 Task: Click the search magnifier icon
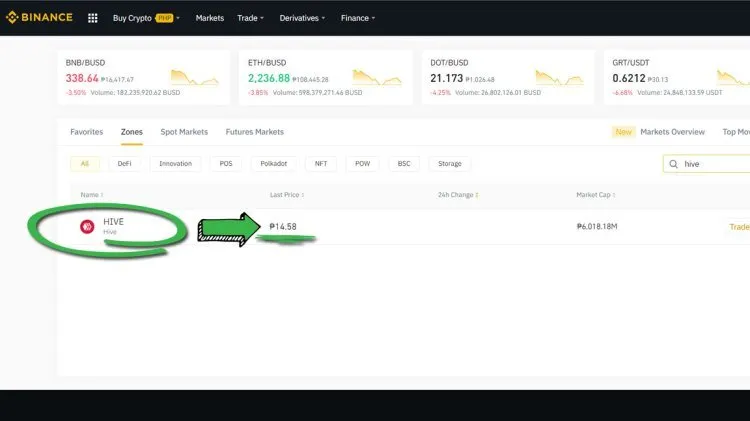point(673,164)
